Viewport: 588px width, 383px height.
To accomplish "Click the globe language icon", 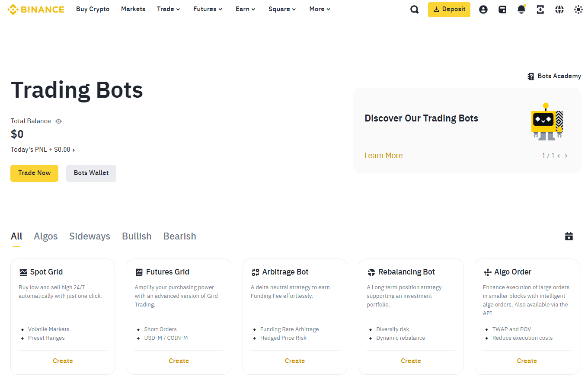I will click(559, 10).
